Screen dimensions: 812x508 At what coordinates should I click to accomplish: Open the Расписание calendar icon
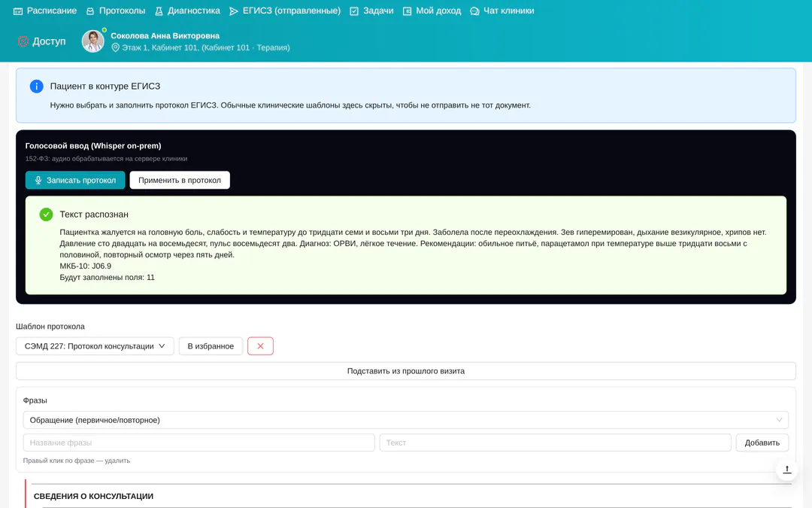point(18,11)
